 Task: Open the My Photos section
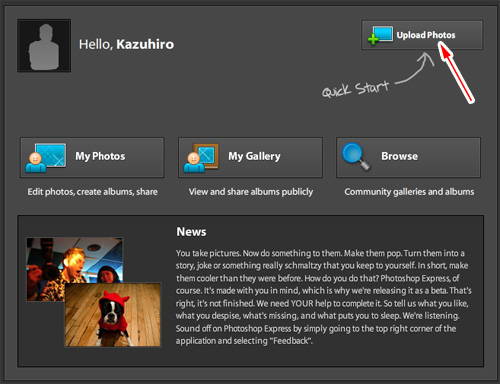(92, 157)
